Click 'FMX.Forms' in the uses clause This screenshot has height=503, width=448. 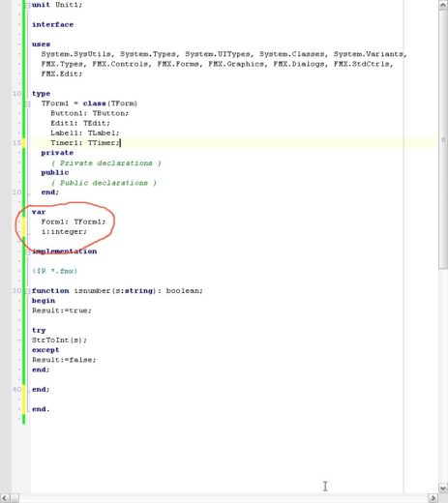(178, 64)
